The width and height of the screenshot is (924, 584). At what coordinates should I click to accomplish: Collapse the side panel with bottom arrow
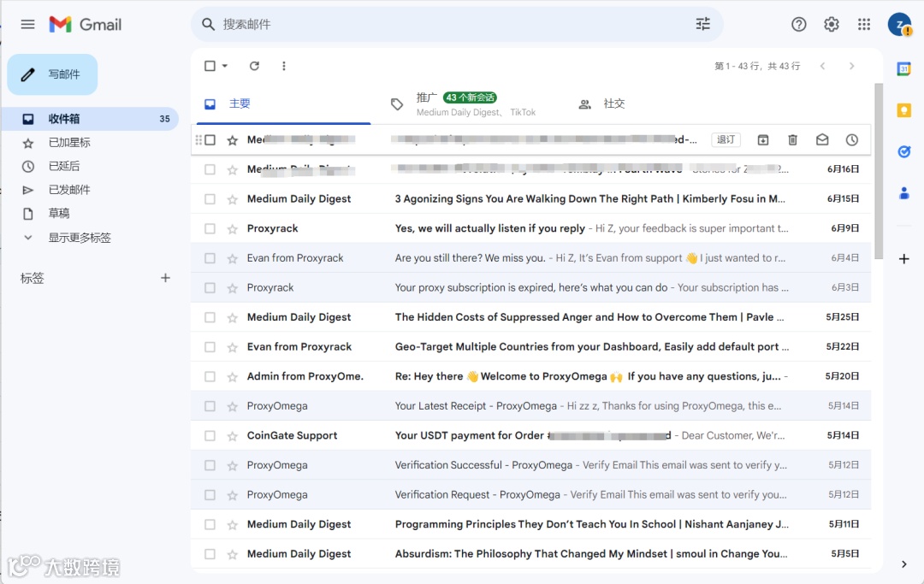904,564
